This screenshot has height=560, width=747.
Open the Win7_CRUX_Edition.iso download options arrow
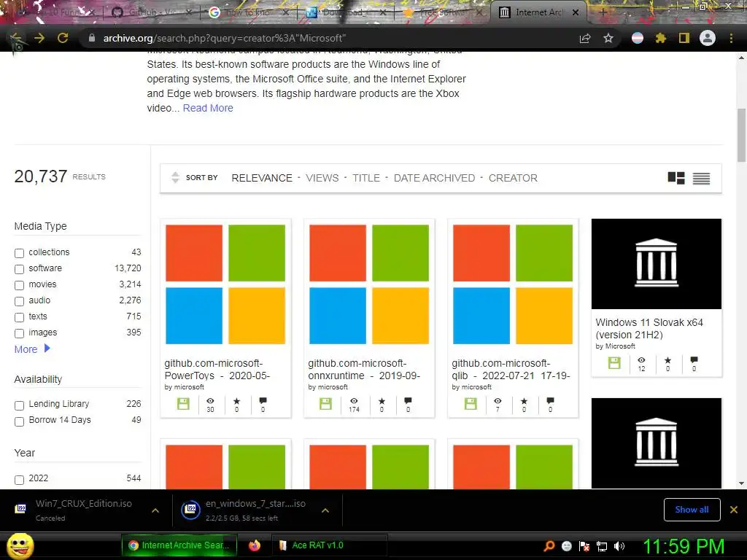tap(155, 510)
